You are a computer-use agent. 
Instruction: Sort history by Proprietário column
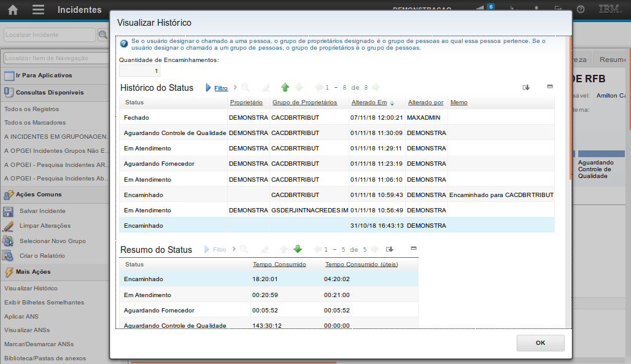pos(246,103)
